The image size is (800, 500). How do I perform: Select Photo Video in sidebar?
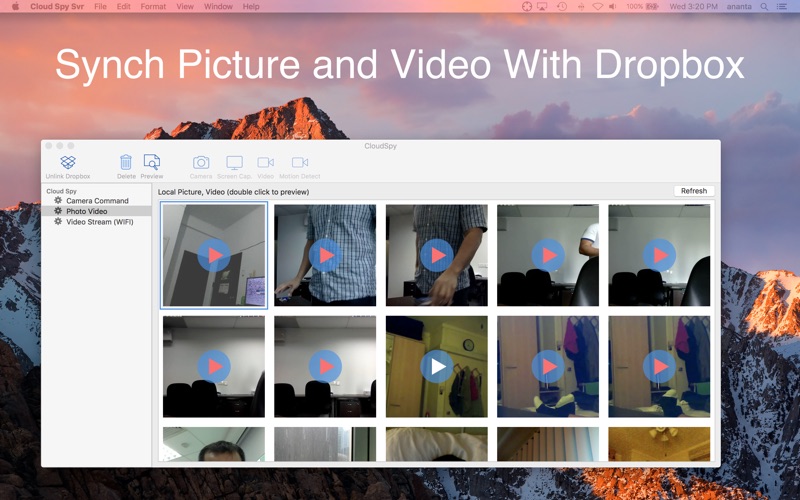(87, 211)
